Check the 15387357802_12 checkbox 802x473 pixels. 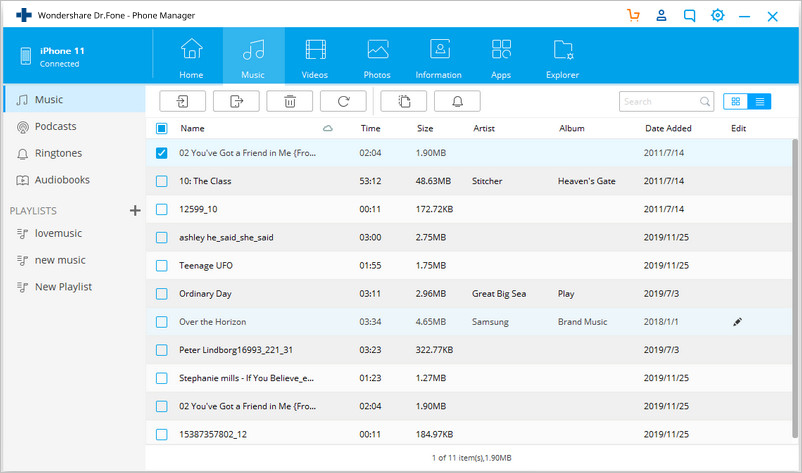point(162,434)
